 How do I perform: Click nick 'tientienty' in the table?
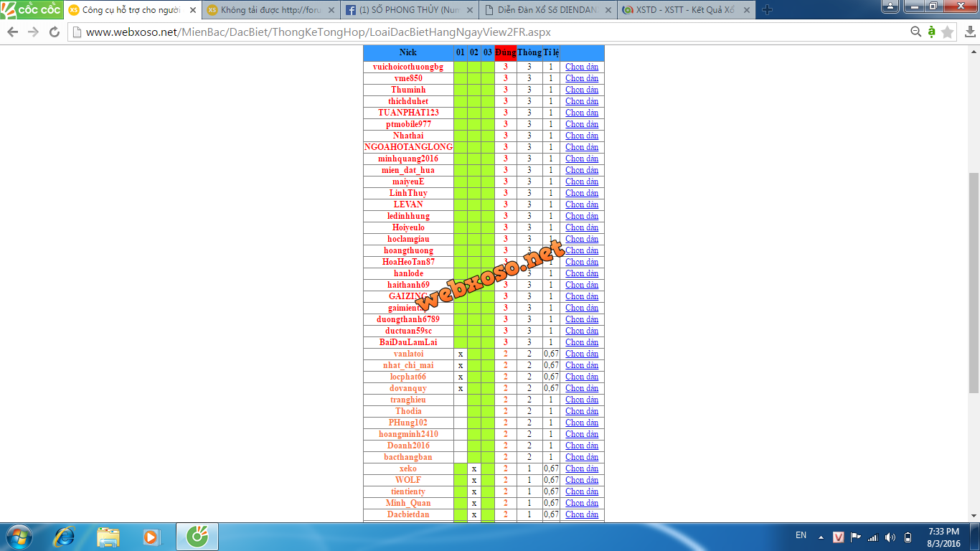tap(408, 491)
